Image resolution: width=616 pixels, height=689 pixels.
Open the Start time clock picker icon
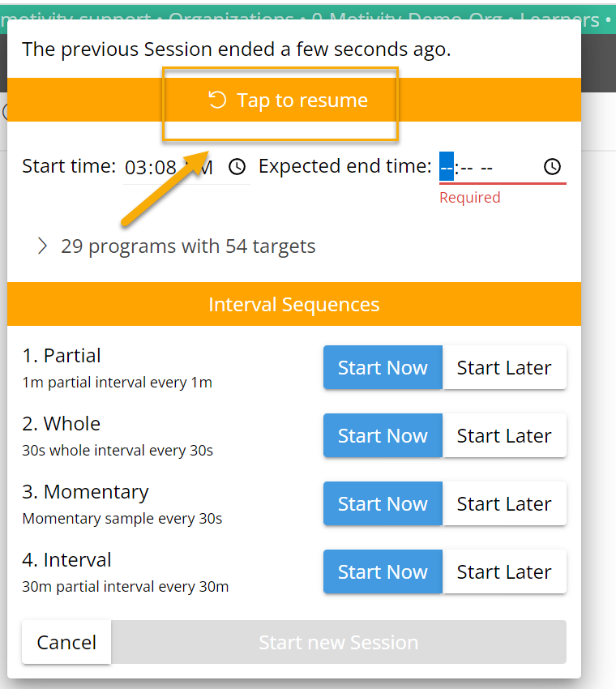tap(237, 167)
